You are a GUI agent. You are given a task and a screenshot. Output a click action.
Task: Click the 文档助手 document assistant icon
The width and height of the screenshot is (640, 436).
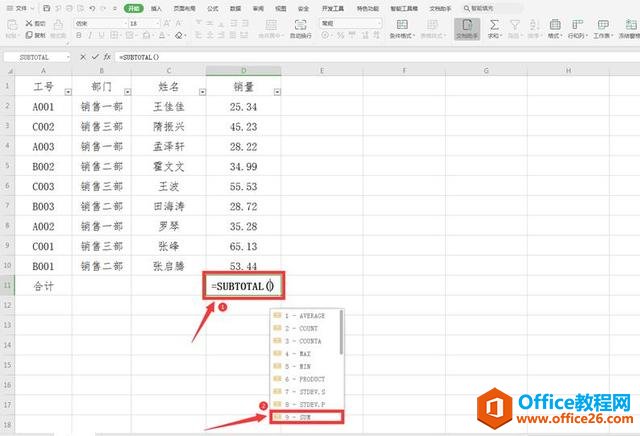coord(466,26)
